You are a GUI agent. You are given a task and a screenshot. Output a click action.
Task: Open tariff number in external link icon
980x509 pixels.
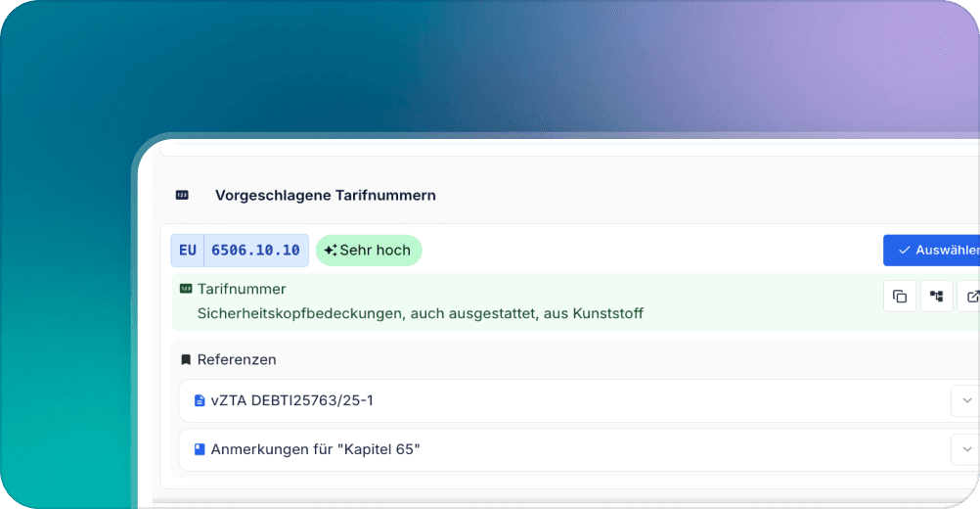click(x=969, y=297)
